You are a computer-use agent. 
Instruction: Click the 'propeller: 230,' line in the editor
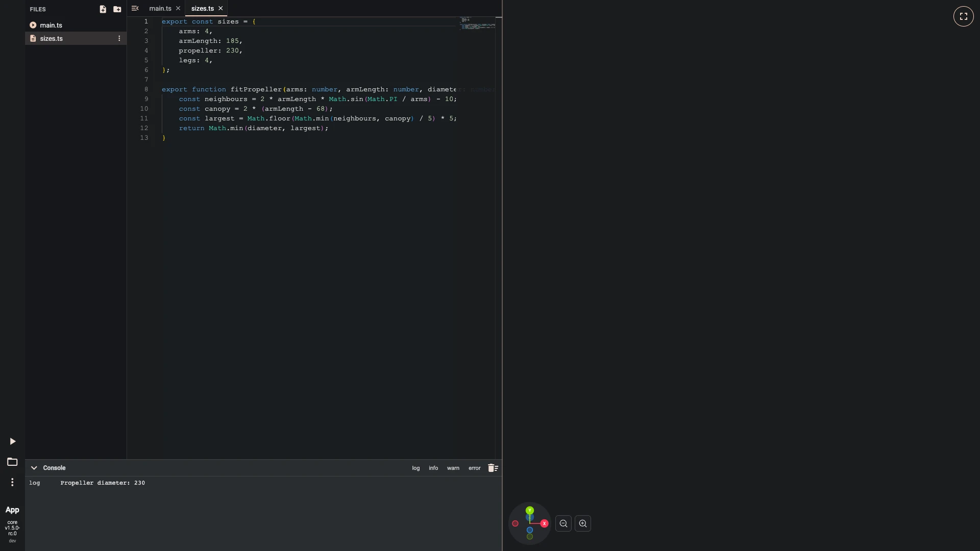point(211,51)
